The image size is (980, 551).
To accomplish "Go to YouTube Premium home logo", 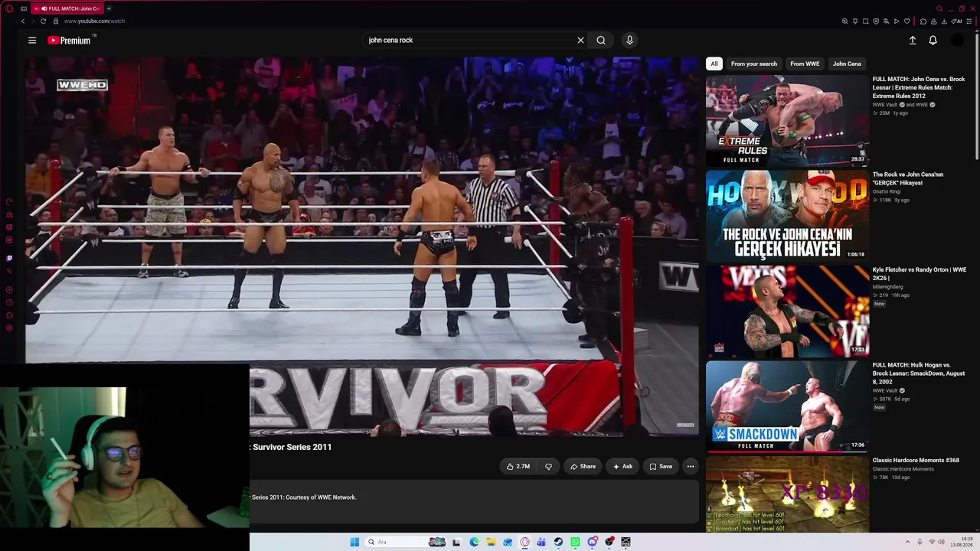I will click(x=70, y=41).
